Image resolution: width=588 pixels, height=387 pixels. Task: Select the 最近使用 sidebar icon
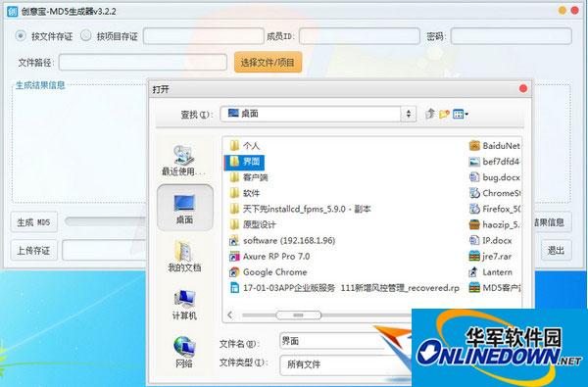184,161
